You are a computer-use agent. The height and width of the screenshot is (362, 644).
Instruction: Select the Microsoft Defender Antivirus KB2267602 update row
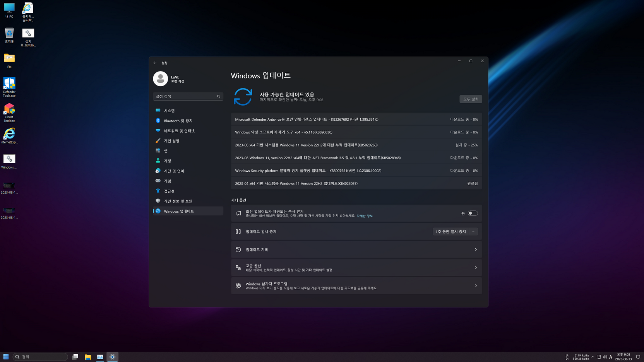(x=356, y=119)
